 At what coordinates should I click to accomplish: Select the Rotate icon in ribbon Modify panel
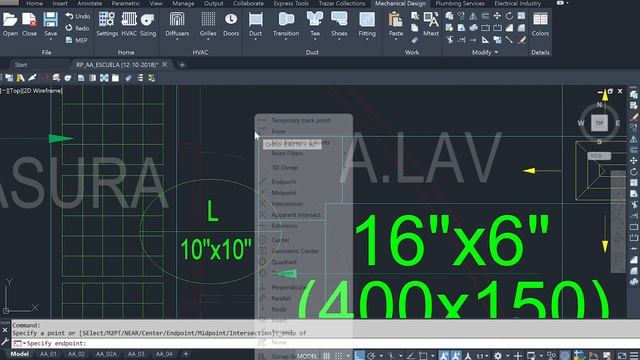[509, 16]
